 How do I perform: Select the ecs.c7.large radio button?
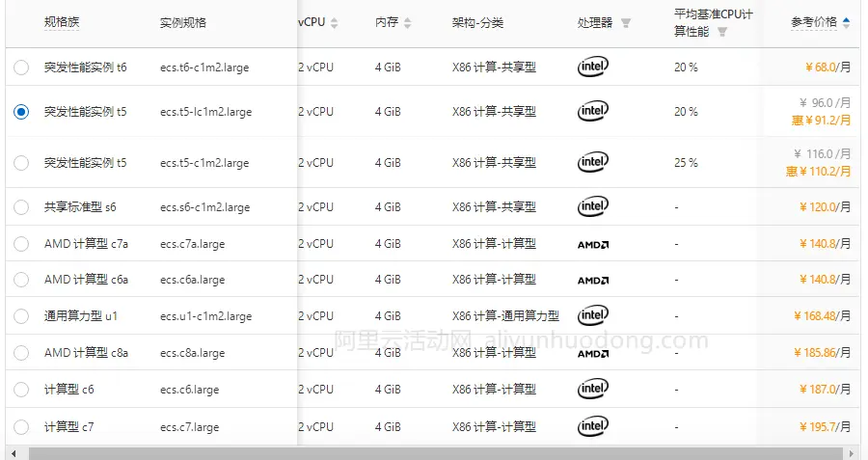pos(21,427)
